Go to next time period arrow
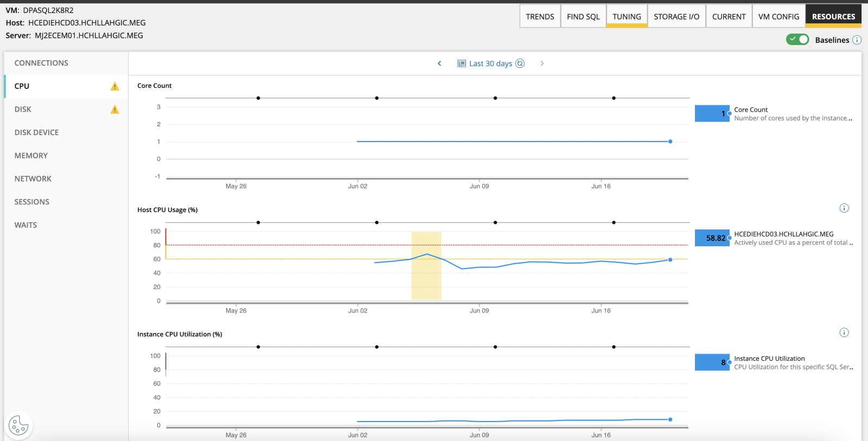The image size is (868, 441). pos(542,63)
